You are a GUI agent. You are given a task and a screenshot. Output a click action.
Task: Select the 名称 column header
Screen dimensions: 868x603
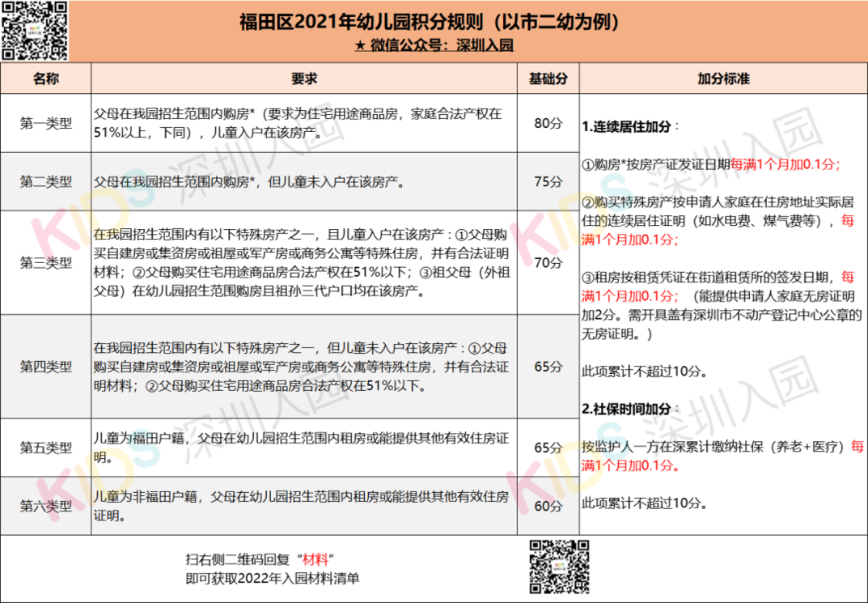(x=46, y=79)
